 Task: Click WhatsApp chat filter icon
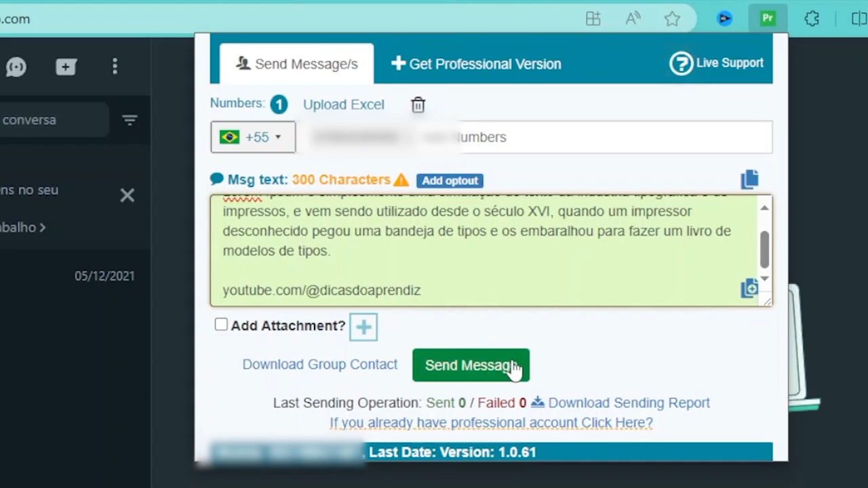coord(130,120)
